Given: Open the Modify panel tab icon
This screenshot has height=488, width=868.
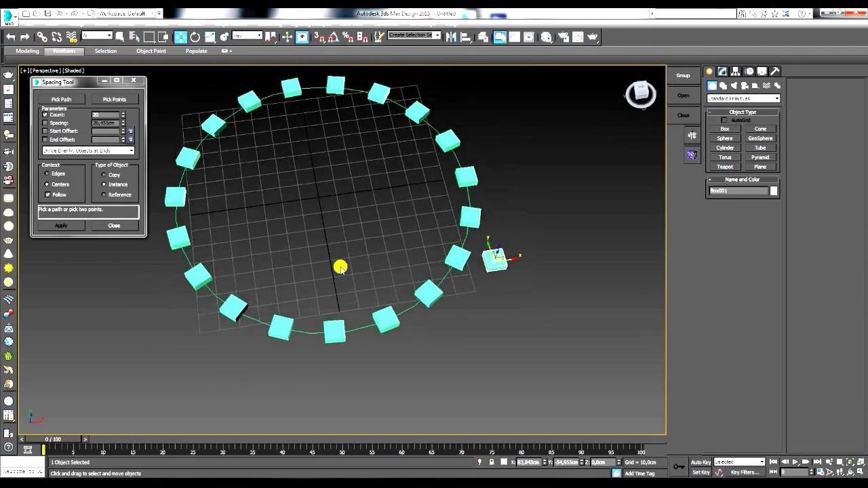Looking at the screenshot, I should point(722,71).
